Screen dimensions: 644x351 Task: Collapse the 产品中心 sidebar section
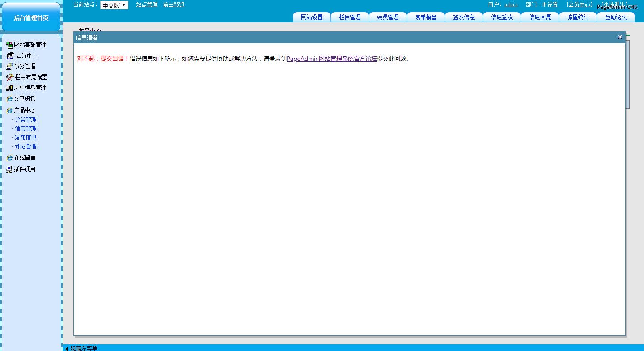coord(25,110)
